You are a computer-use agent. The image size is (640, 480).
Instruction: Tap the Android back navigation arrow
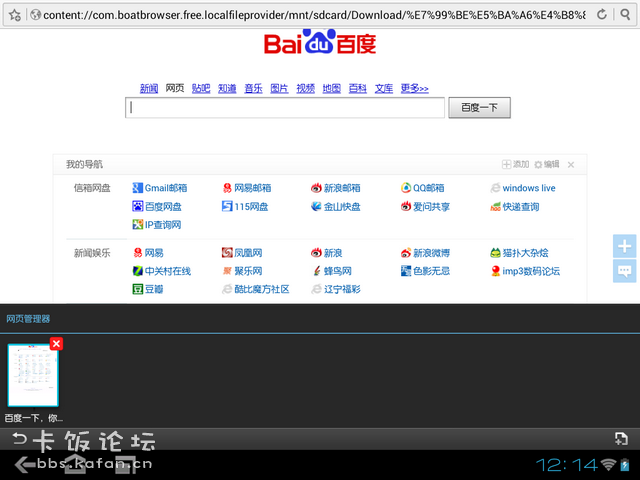(x=25, y=464)
